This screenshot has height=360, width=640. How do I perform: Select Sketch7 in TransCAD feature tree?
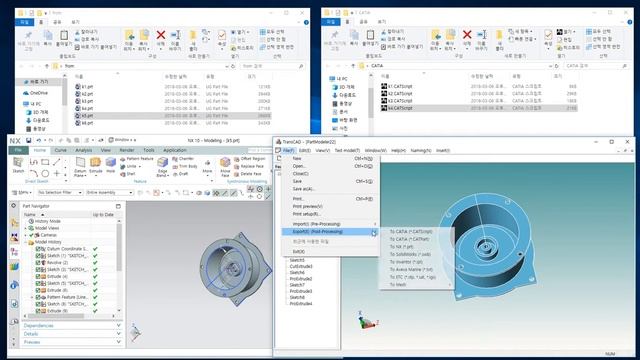[297, 285]
